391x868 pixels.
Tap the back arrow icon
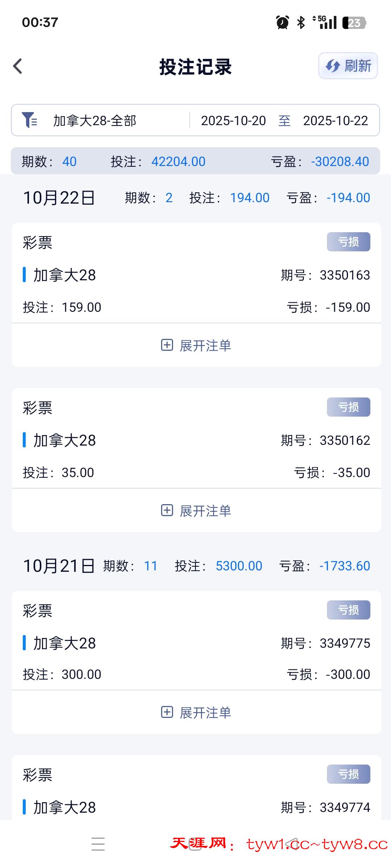pyautogui.click(x=18, y=66)
